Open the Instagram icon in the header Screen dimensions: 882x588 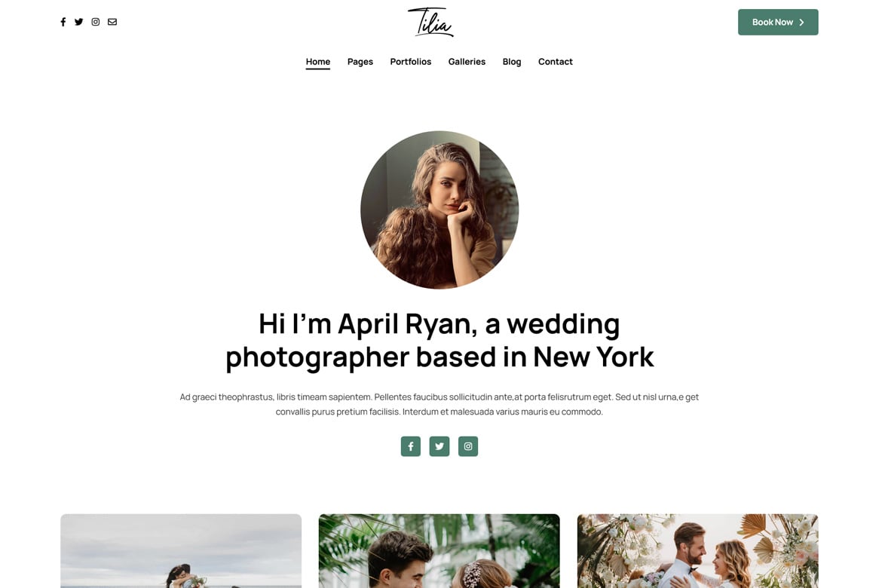pos(96,22)
